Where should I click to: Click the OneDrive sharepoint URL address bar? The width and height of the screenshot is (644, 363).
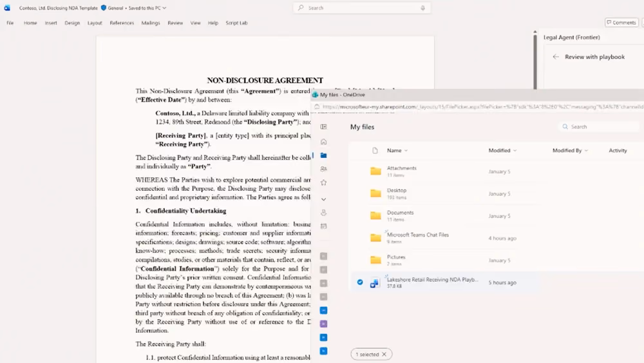click(x=482, y=106)
